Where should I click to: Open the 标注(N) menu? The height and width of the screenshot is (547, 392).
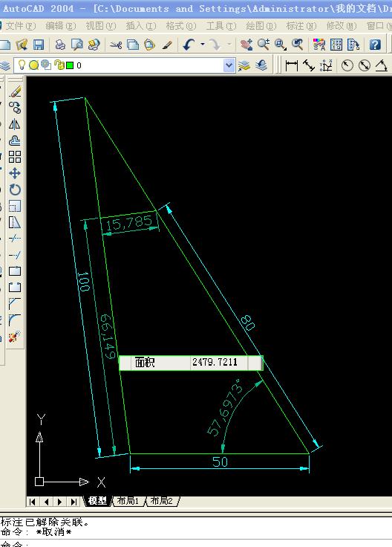click(301, 26)
